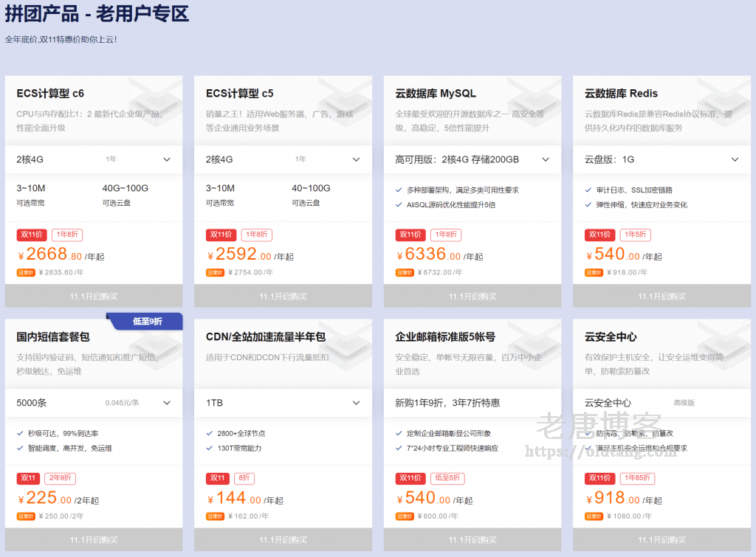
Task: Click the 日常价 tag on MySQL card
Action: click(x=405, y=272)
